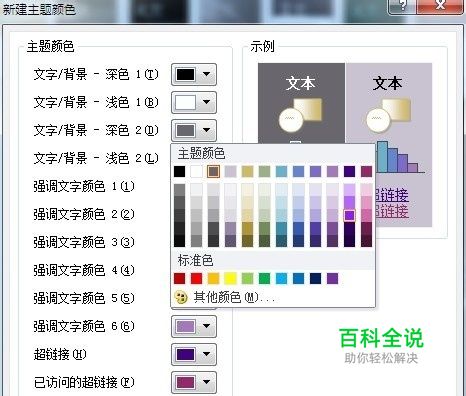
Task: Click the 超链接(H) label
Action: pos(60,354)
